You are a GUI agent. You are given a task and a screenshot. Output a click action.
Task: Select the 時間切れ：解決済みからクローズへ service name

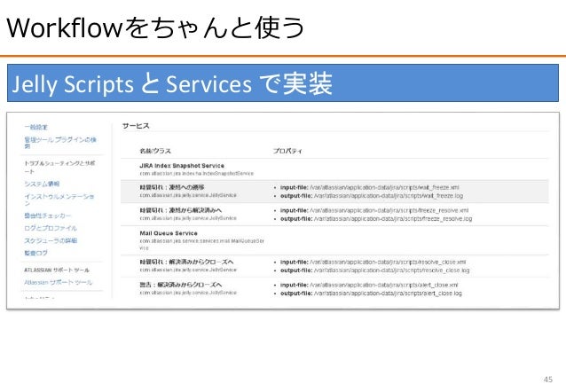pos(186,262)
